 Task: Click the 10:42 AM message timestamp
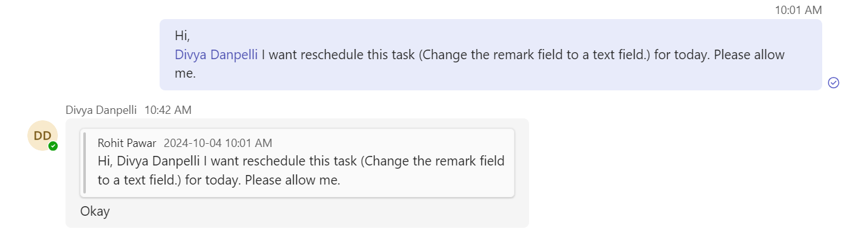(x=168, y=109)
